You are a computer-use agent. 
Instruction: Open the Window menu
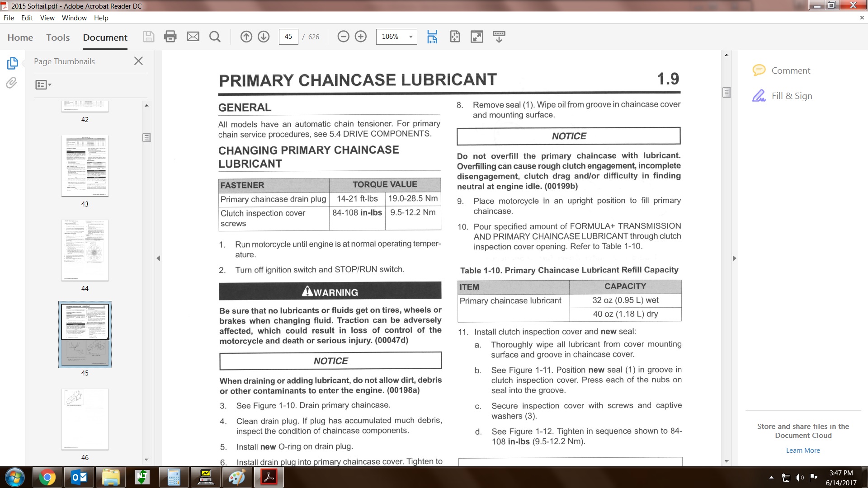pos(74,18)
